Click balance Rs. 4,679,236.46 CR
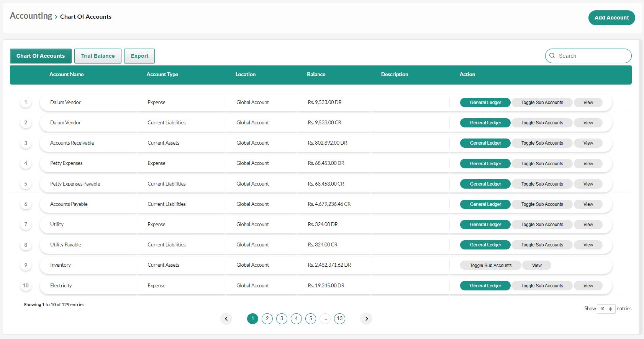 329,204
